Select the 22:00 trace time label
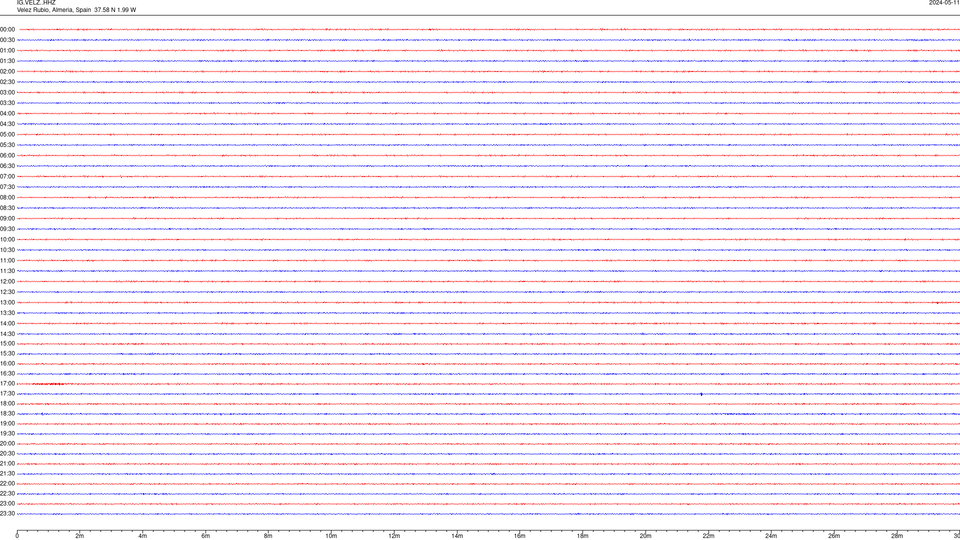Screen dimensions: 960x540 click(x=7, y=484)
